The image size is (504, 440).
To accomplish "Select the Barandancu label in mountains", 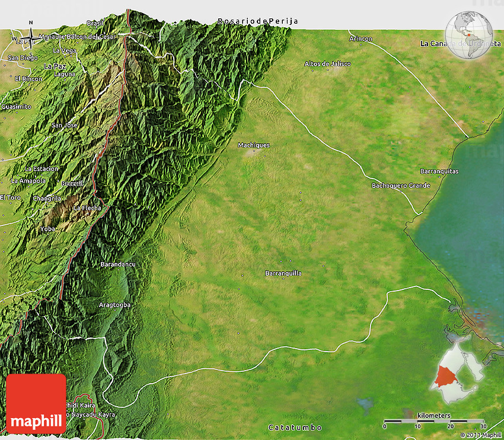I will point(118,264).
